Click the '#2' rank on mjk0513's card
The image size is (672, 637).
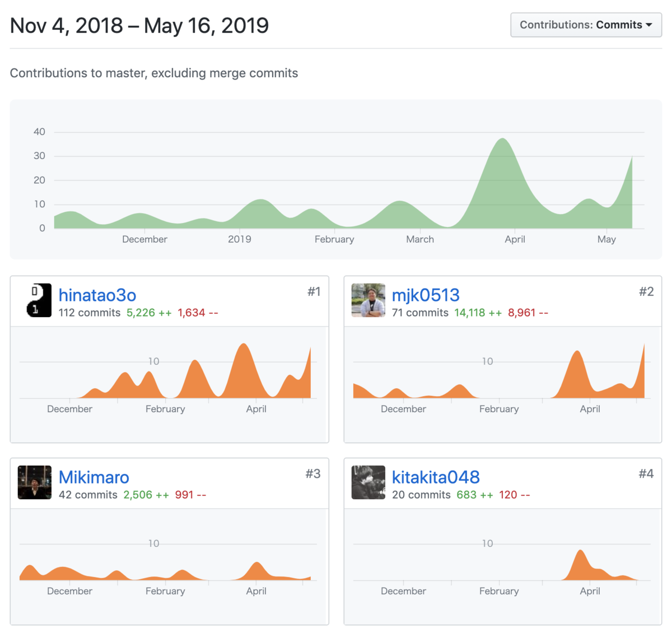point(646,291)
